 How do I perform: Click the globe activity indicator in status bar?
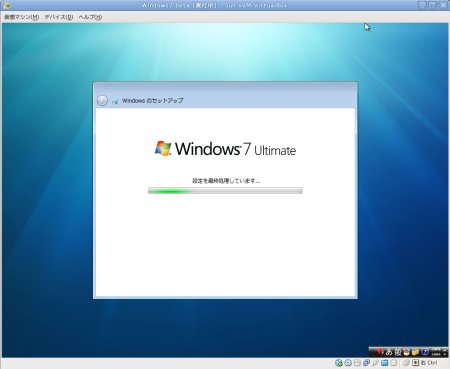(339, 363)
